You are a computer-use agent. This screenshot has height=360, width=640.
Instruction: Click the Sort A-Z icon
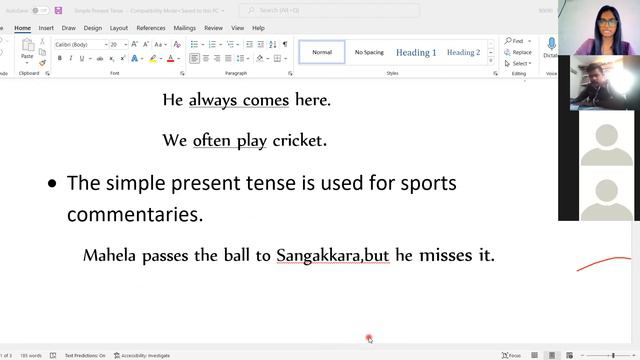[273, 44]
